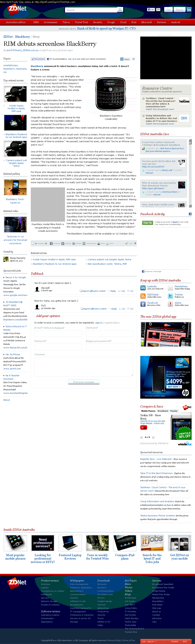Click the LinkedIn icon in the top header
The height and width of the screenshot is (644, 195).
tap(189, 10)
